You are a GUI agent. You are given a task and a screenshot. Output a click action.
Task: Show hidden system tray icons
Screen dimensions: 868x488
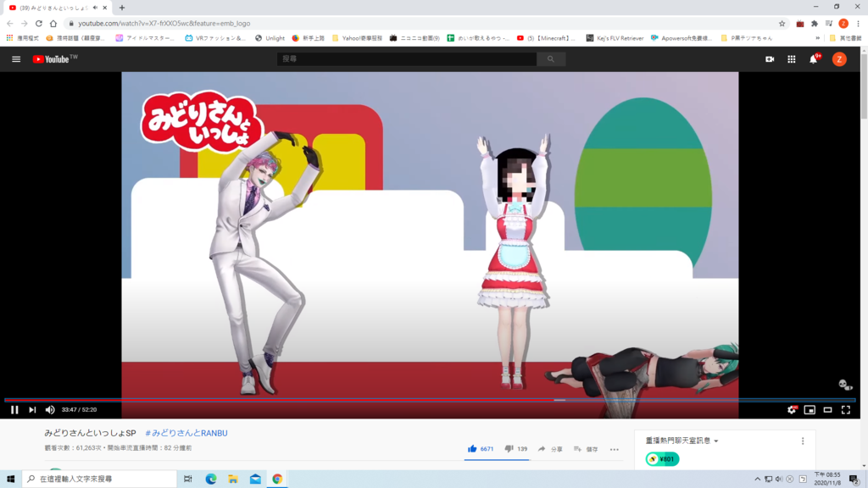[x=757, y=480]
